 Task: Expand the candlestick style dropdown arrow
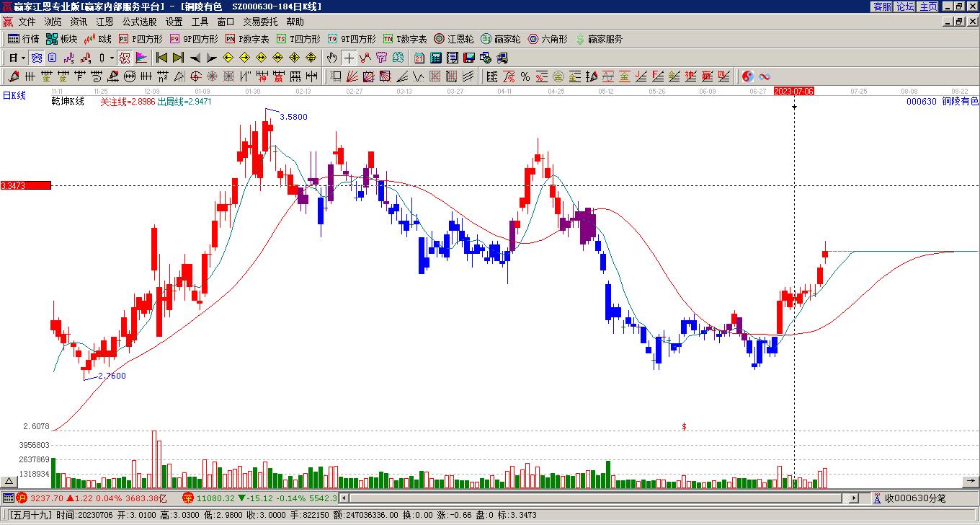(x=112, y=58)
